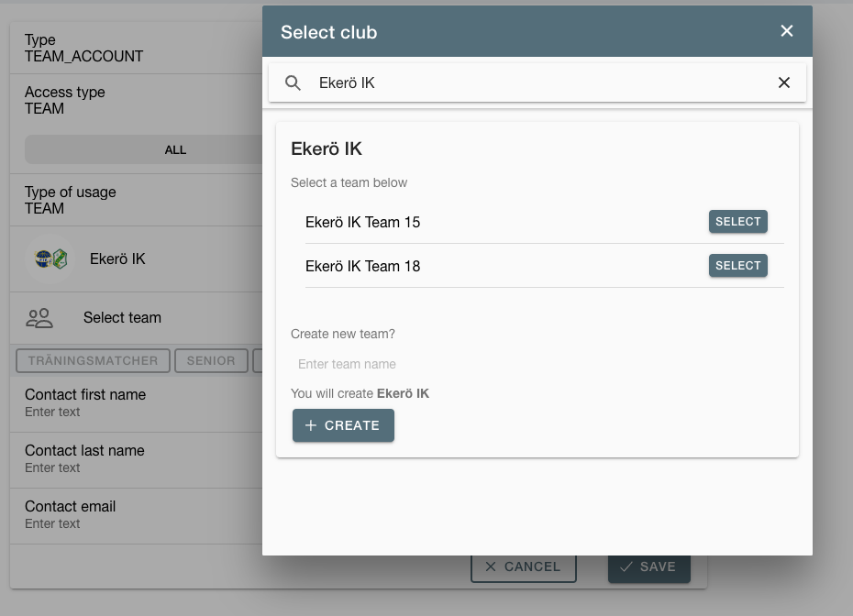Fill in Contact email field
This screenshot has width=853, height=616.
[136, 515]
